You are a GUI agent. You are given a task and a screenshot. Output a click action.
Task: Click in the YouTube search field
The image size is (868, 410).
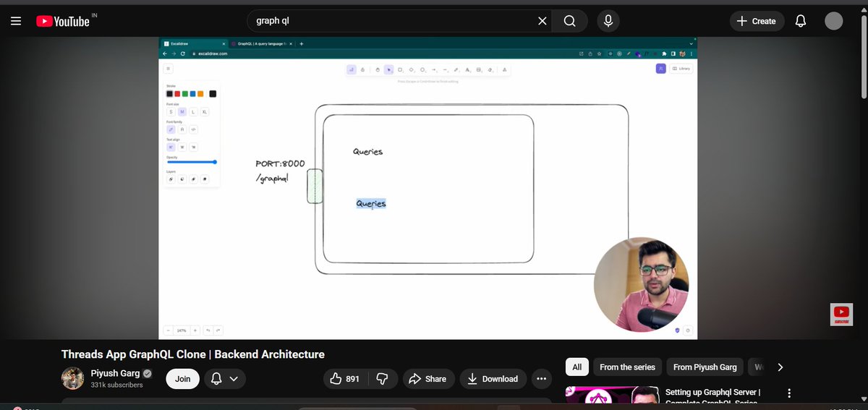point(394,21)
